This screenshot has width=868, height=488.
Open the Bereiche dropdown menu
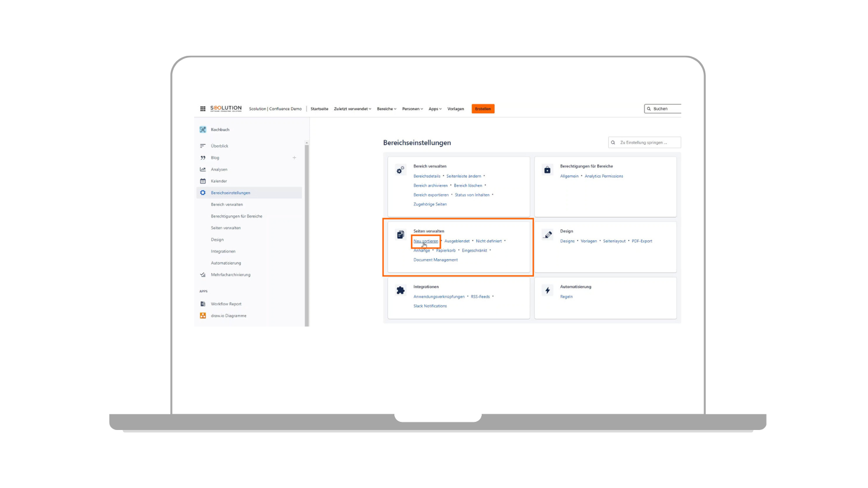pos(386,109)
